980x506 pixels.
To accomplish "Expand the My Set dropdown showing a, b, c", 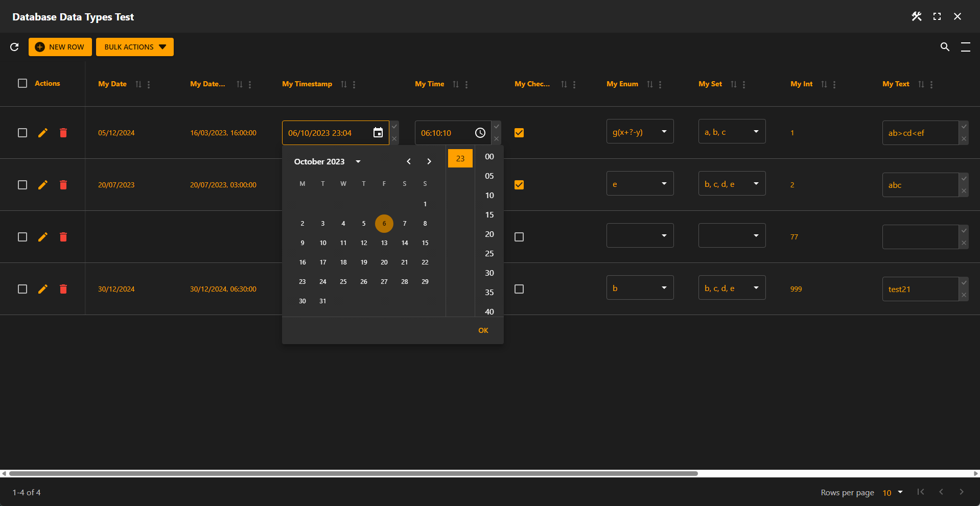I will (732, 132).
